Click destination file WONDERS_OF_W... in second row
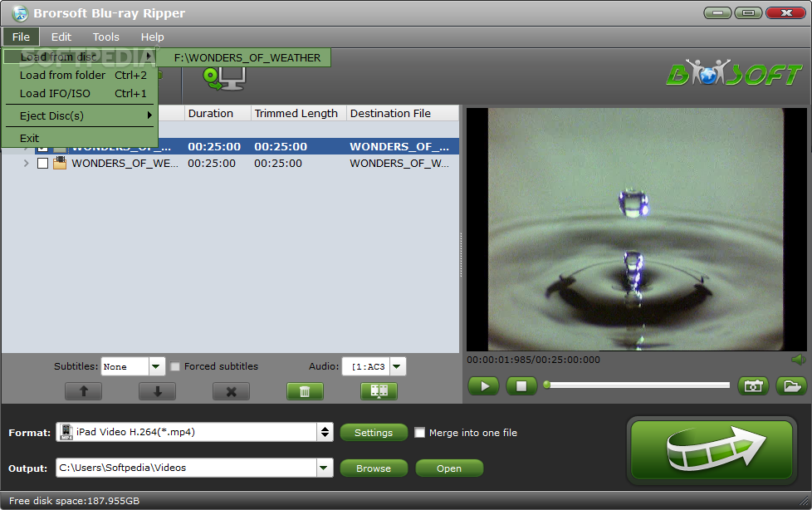The image size is (812, 510). coord(399,164)
